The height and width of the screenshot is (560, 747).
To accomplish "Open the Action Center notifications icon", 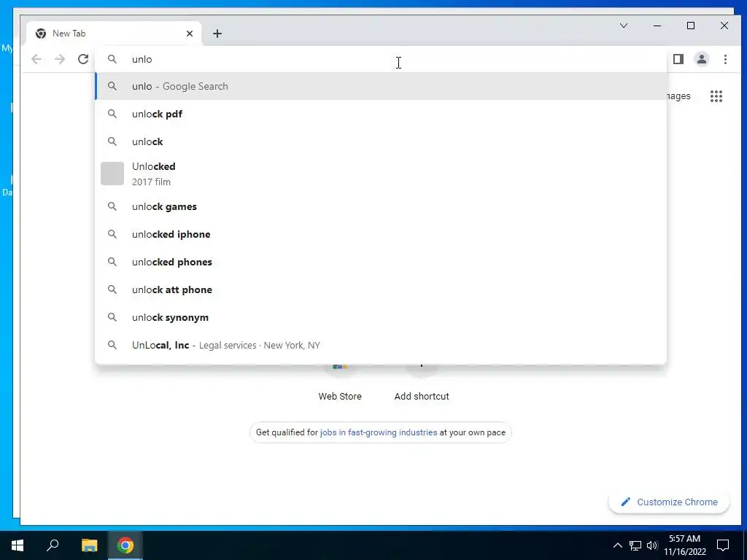I will pyautogui.click(x=723, y=545).
